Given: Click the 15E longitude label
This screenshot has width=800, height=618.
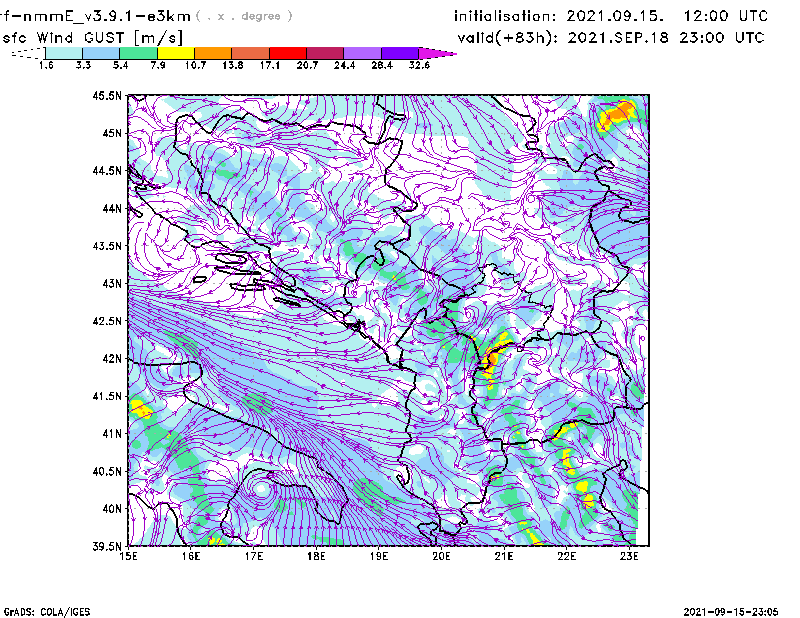Looking at the screenshot, I should tap(128, 556).
